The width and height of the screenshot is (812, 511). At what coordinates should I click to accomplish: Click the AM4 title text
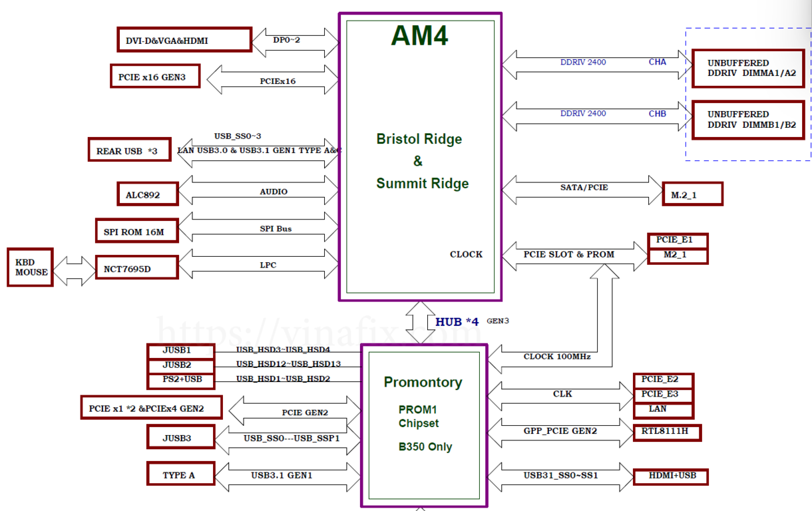[x=420, y=35]
